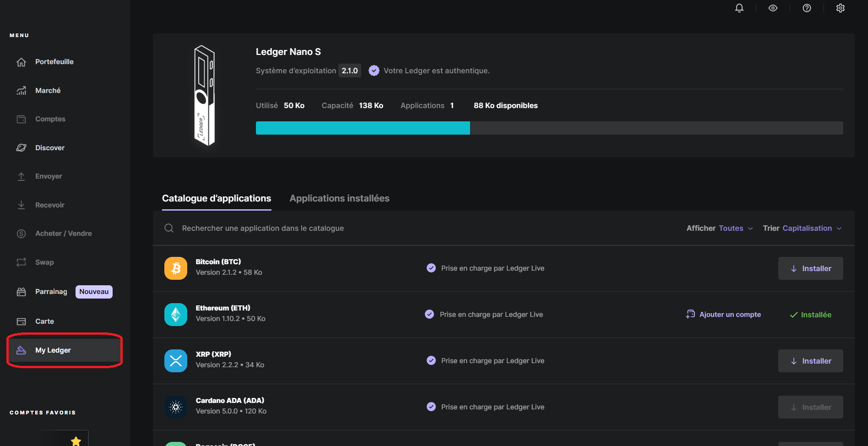Toggle the eye discreet mode icon

click(x=773, y=8)
